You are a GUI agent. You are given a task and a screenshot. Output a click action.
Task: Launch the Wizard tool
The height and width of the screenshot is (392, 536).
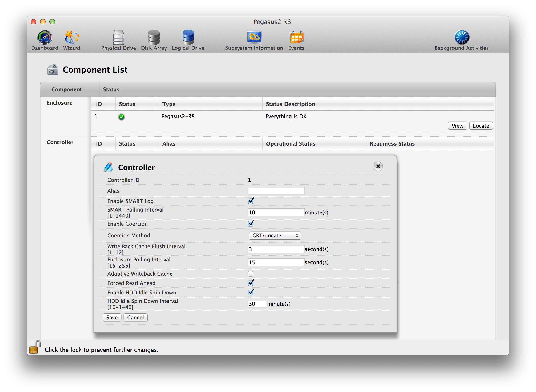tap(72, 37)
